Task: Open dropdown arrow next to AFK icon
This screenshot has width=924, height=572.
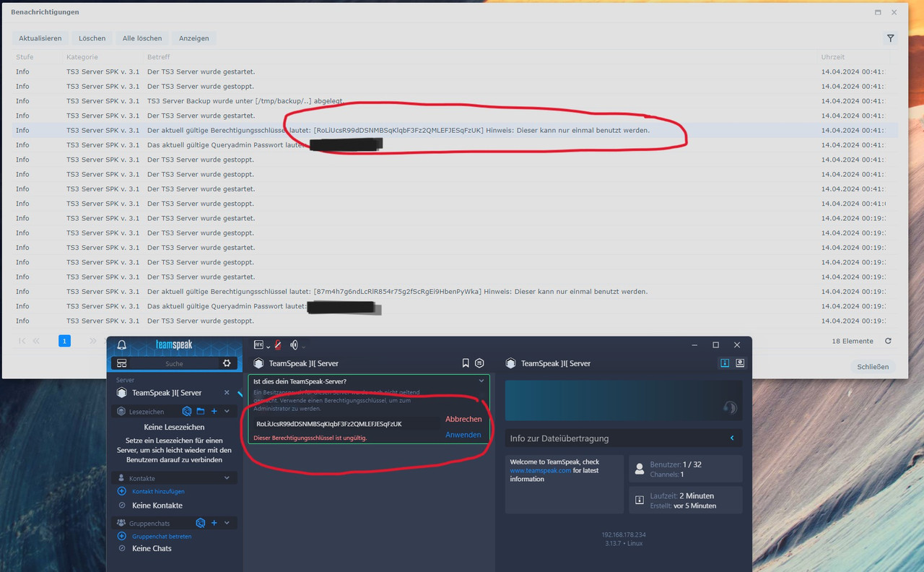Action: (x=268, y=347)
